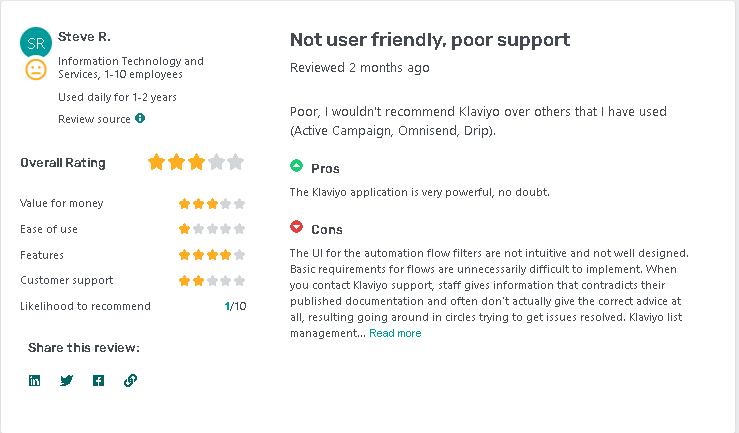This screenshot has width=739, height=433.
Task: Share review on Facebook icon
Action: click(99, 380)
